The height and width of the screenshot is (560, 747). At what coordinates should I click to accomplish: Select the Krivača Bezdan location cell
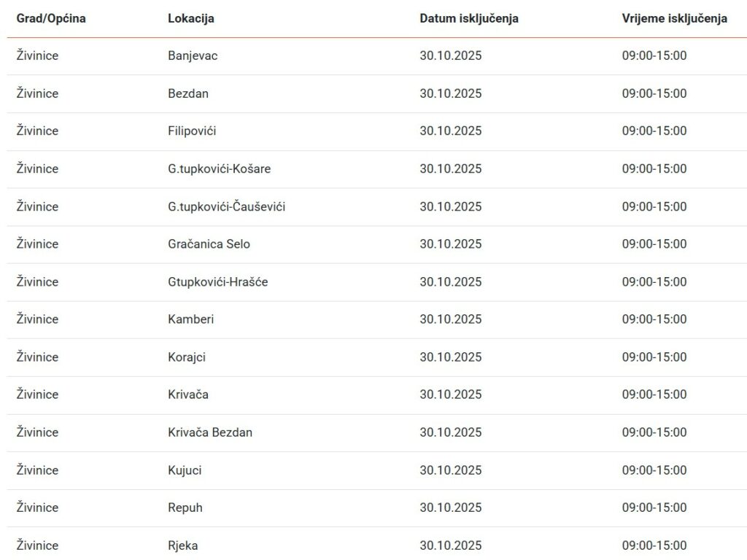click(x=210, y=432)
